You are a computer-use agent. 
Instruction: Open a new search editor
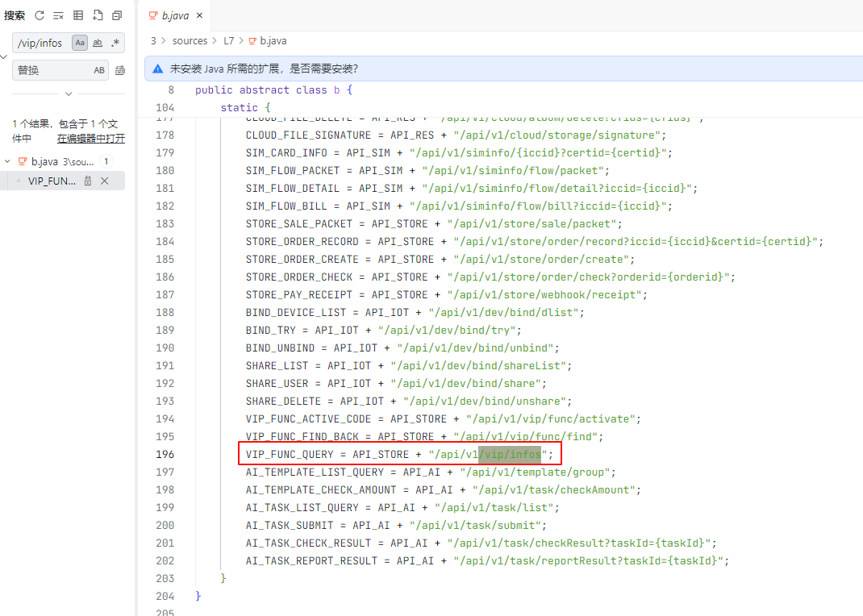pyautogui.click(x=98, y=15)
